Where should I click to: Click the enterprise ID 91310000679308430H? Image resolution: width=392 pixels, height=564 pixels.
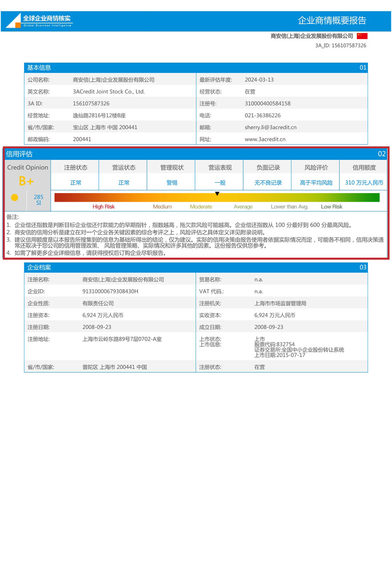click(x=110, y=291)
